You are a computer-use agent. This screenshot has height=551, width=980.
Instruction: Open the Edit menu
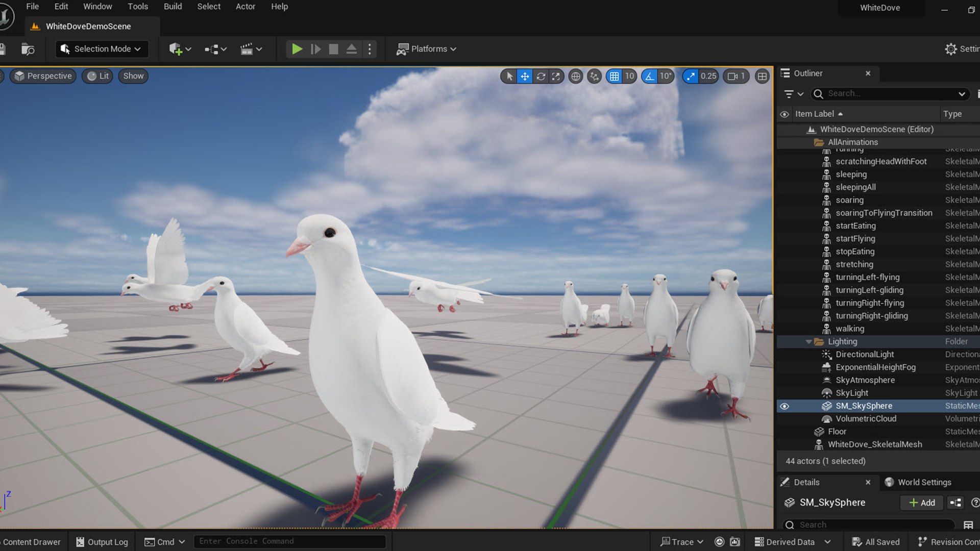(x=61, y=7)
